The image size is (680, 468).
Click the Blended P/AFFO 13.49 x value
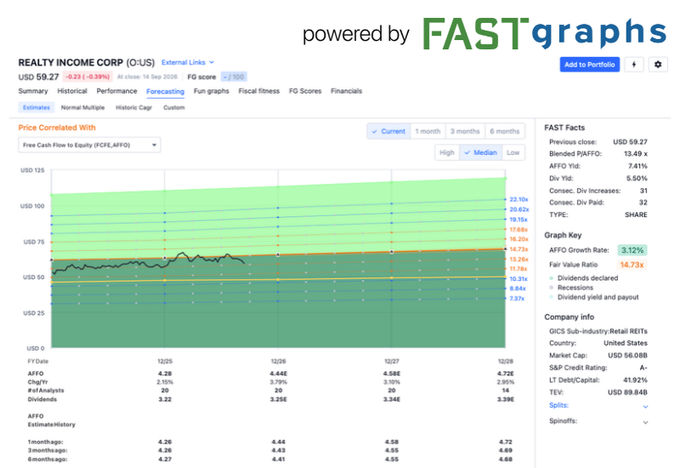click(x=635, y=154)
